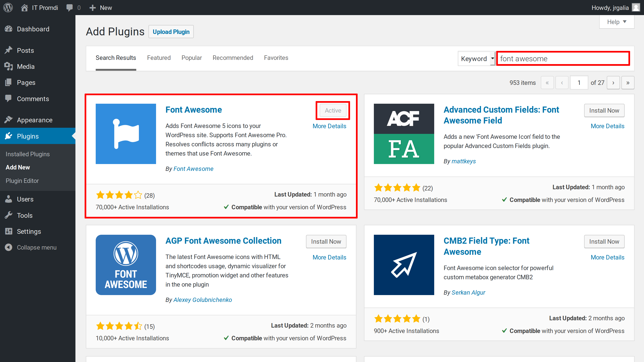Click the Media icon in sidebar
Viewport: 644px width, 362px height.
pyautogui.click(x=8, y=66)
